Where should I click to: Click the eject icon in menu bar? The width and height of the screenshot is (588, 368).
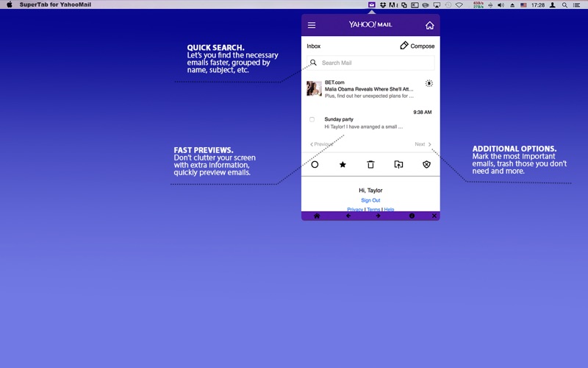(512, 5)
